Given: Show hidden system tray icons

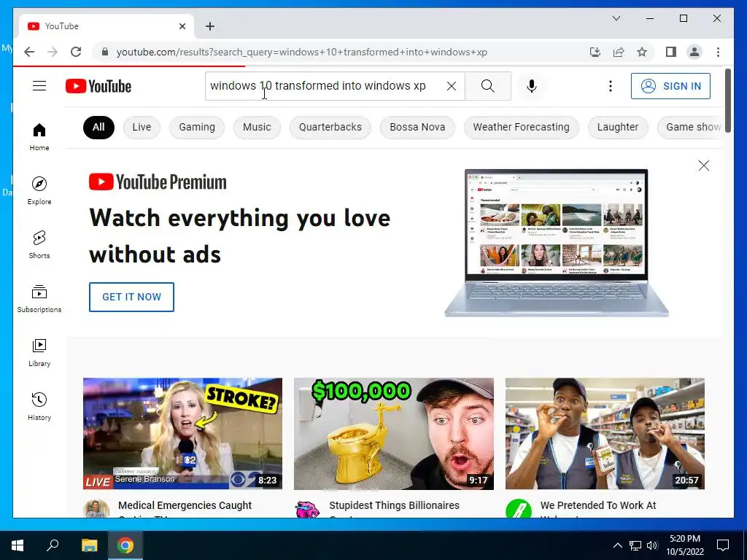Looking at the screenshot, I should pyautogui.click(x=617, y=545).
